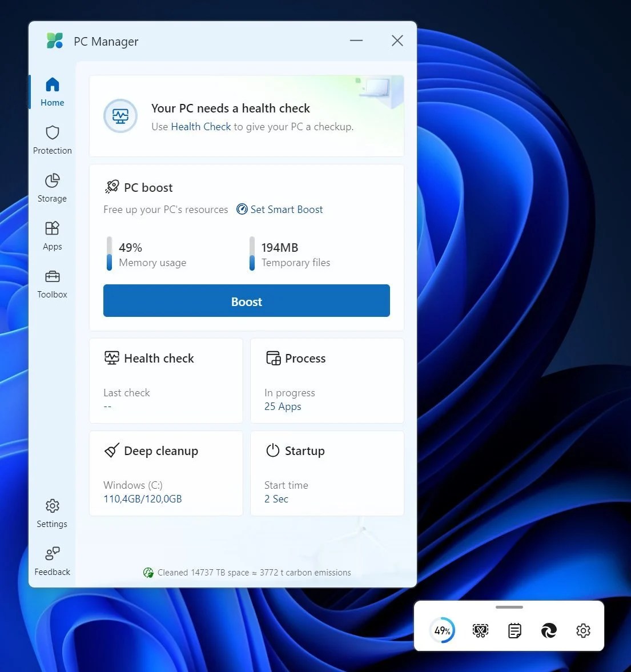Grab the floating toolbar drag handle
Viewport: 631px width, 672px height.
click(508, 608)
